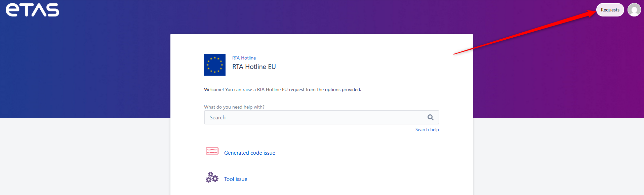The width and height of the screenshot is (644, 195).
Task: Click the RTA Hotline EU heading
Action: [x=254, y=67]
